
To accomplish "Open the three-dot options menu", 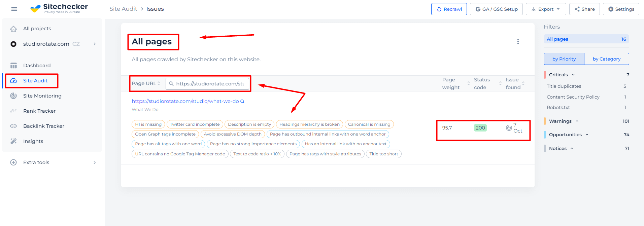I will (518, 42).
